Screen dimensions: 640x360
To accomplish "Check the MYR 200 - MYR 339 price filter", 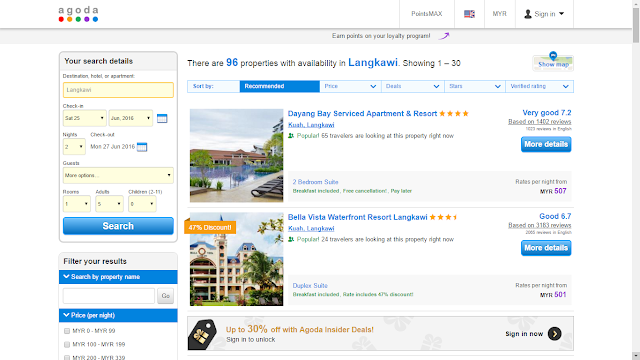I will (67, 358).
